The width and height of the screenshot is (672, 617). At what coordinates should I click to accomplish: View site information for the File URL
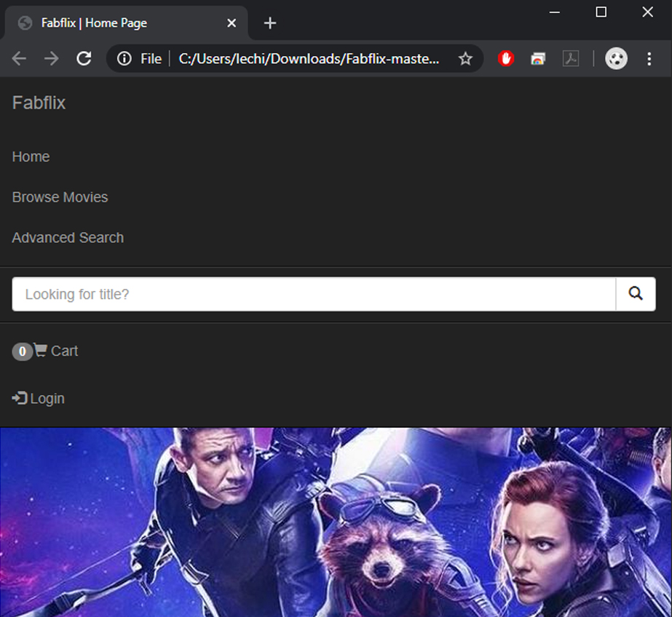[124, 59]
